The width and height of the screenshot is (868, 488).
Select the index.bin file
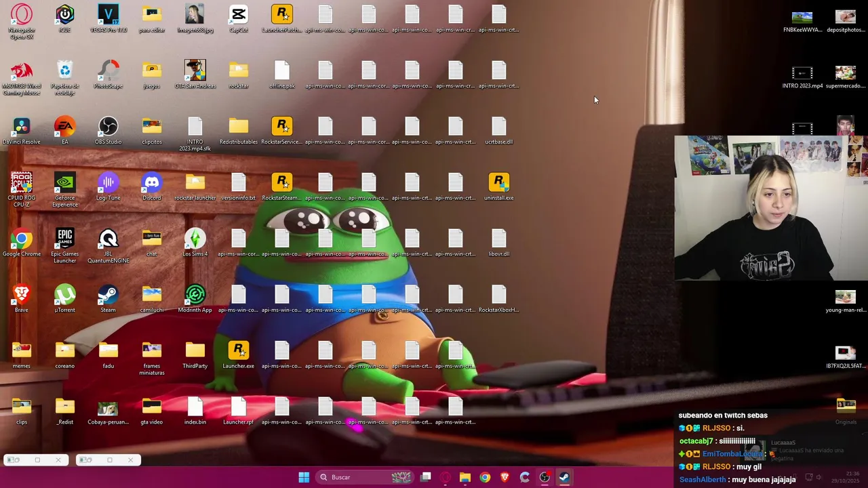[195, 411]
